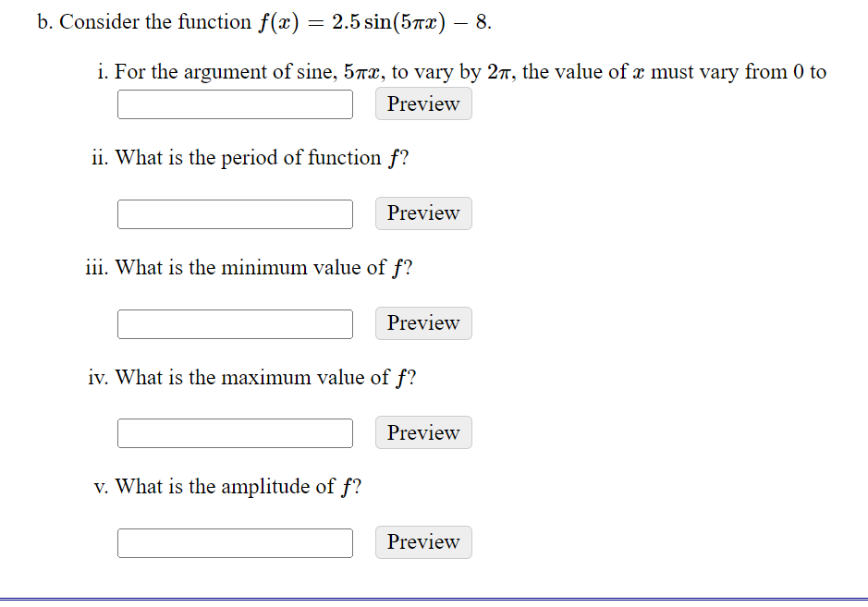Click the answer field for minimum value of f
This screenshot has width=868, height=607.
tap(234, 323)
